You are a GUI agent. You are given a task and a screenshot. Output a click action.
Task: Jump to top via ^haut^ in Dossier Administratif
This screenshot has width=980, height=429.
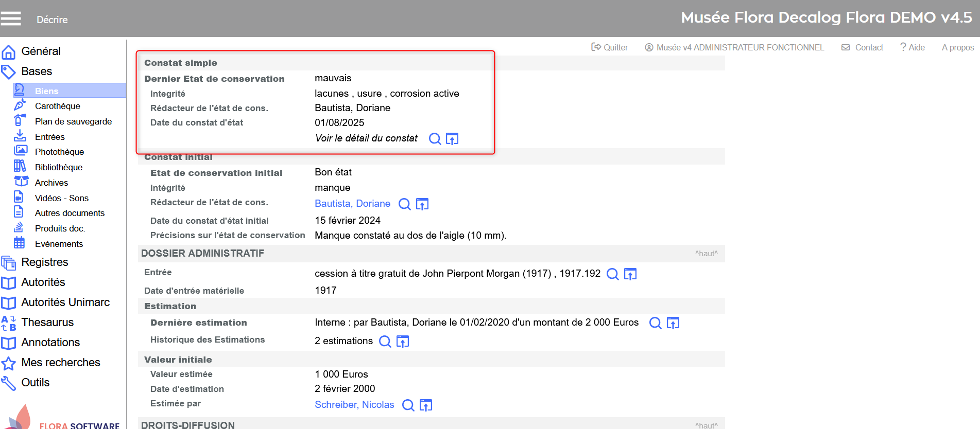point(706,254)
